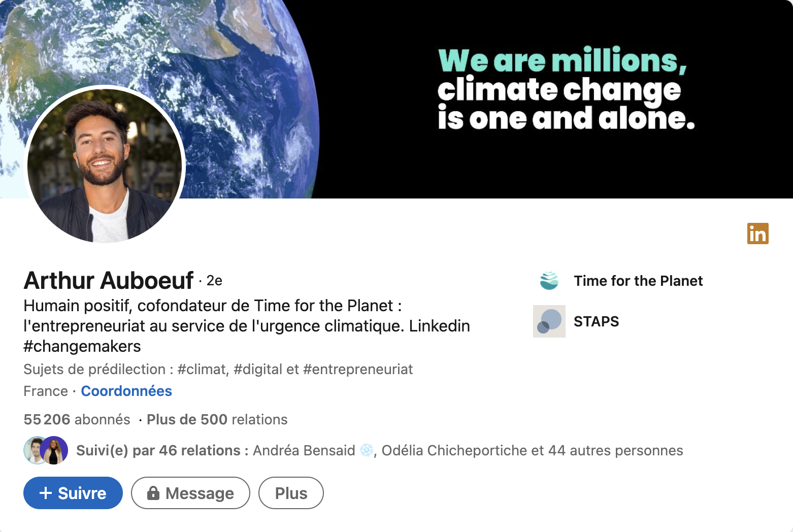
Task: Open Plus de 500 relations link
Action: 217,420
